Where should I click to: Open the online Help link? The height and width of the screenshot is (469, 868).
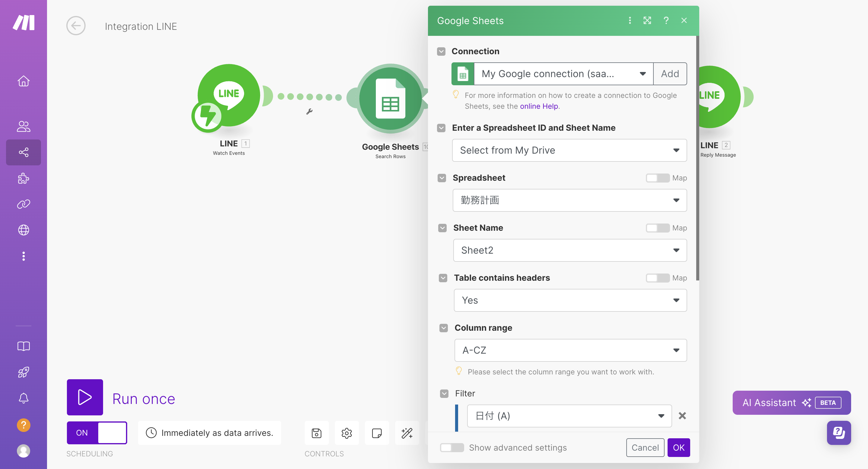pyautogui.click(x=539, y=106)
